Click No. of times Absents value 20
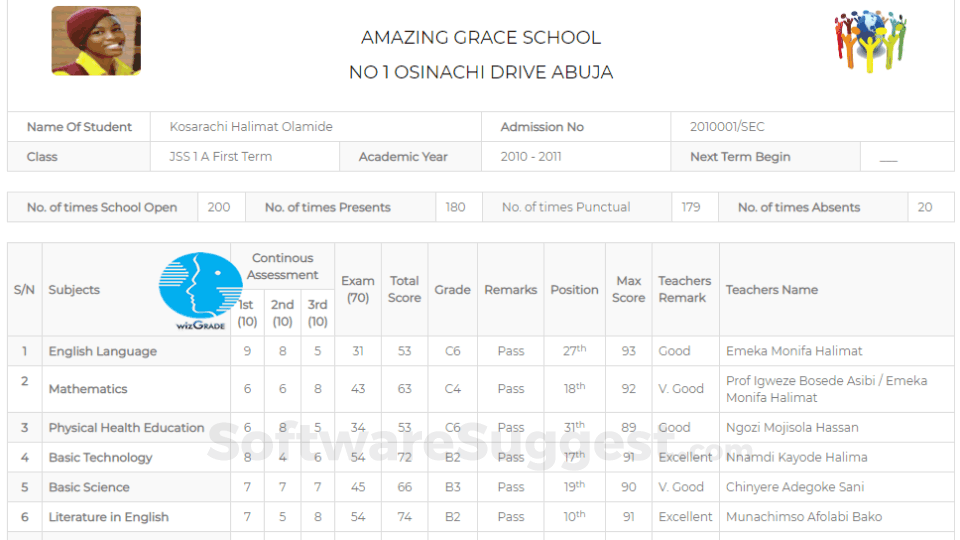The image size is (960, 540). 925,207
